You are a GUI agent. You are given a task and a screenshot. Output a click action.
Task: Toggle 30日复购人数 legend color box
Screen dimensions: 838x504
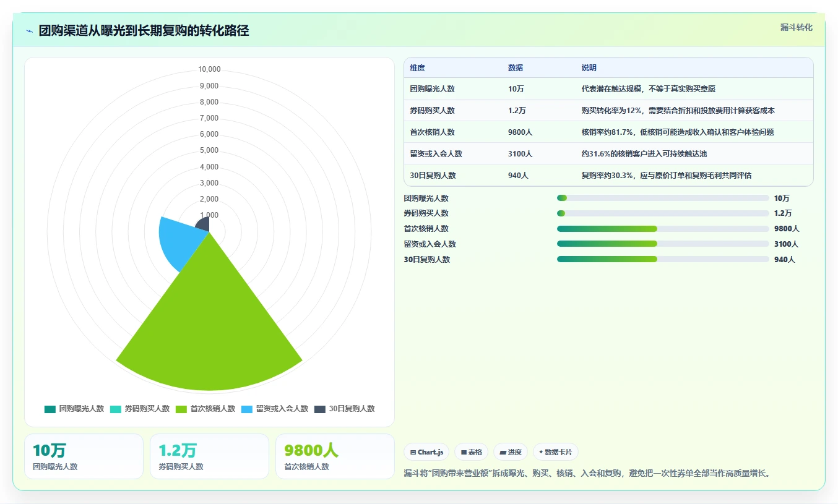click(320, 409)
